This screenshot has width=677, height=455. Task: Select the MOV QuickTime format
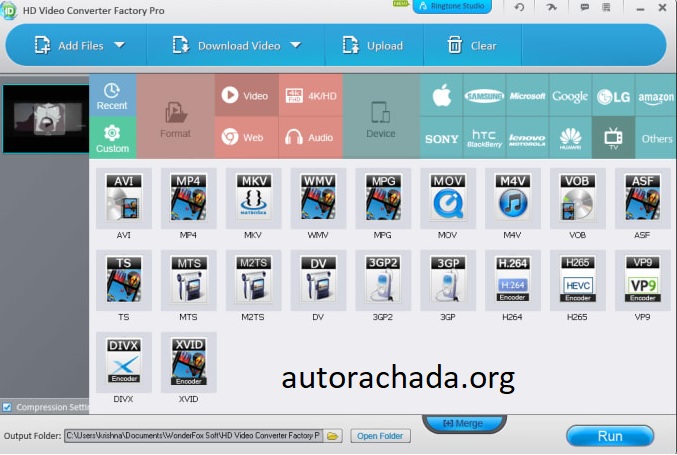pos(448,198)
